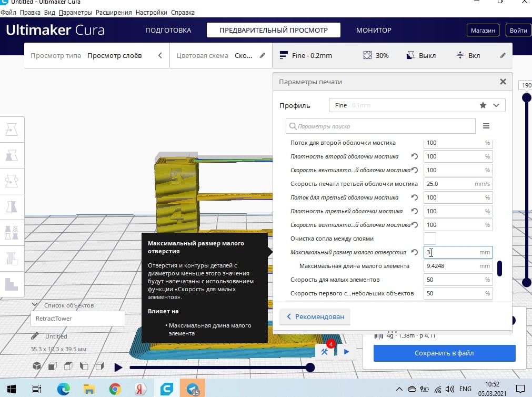Click the layer slider upper handle
The image size is (532, 397).
[x=526, y=98]
